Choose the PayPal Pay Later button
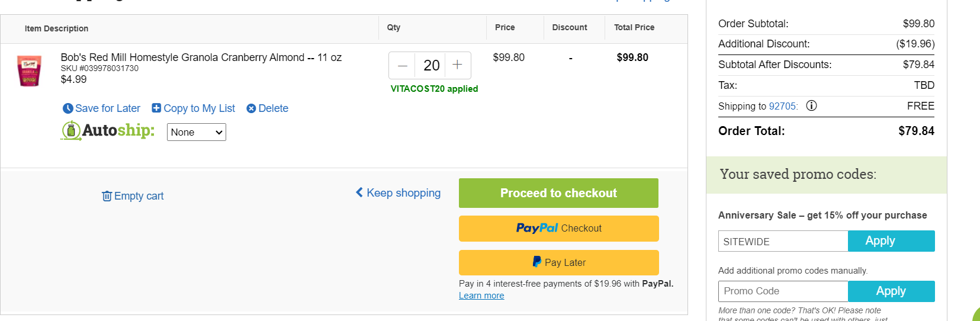Image resolution: width=980 pixels, height=321 pixels. (558, 262)
